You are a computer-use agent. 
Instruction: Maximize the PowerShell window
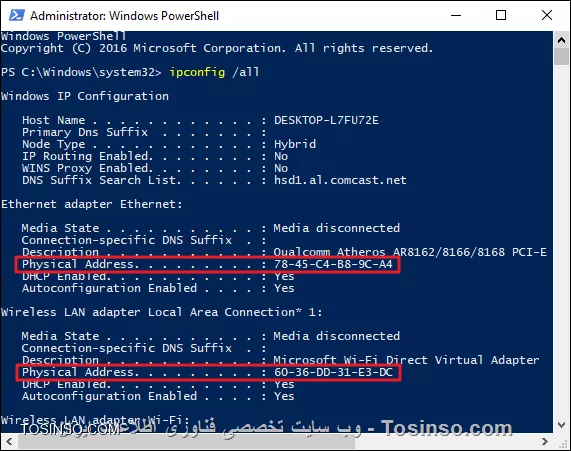tap(501, 15)
